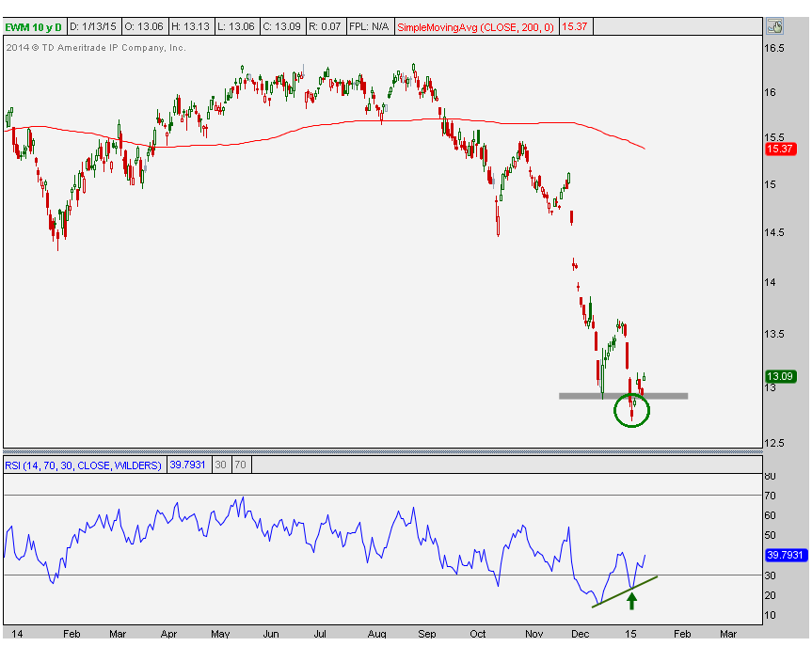
Task: Click the red 15.37 price axis marker
Action: tap(780, 150)
